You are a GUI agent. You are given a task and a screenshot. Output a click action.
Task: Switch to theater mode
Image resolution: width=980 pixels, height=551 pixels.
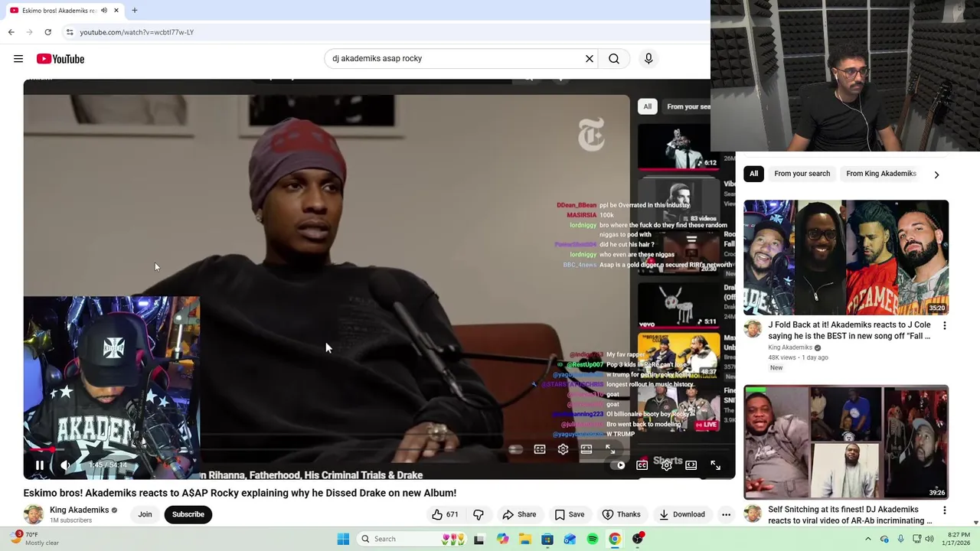[691, 465]
